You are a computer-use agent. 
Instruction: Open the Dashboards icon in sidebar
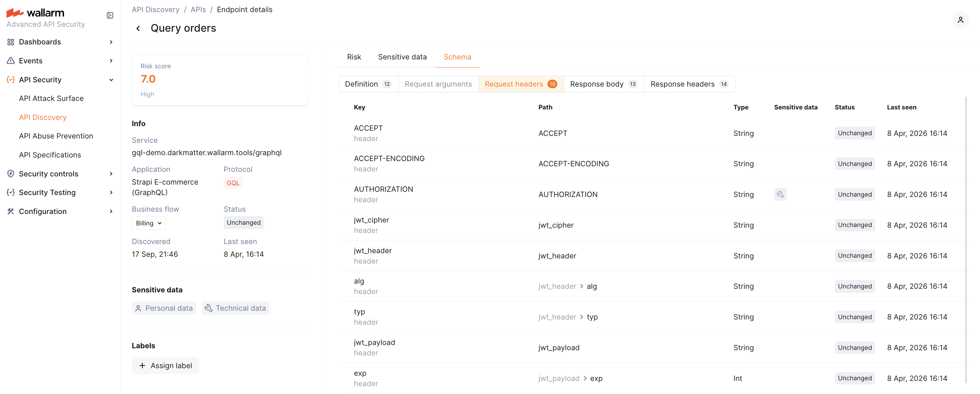tap(11, 42)
